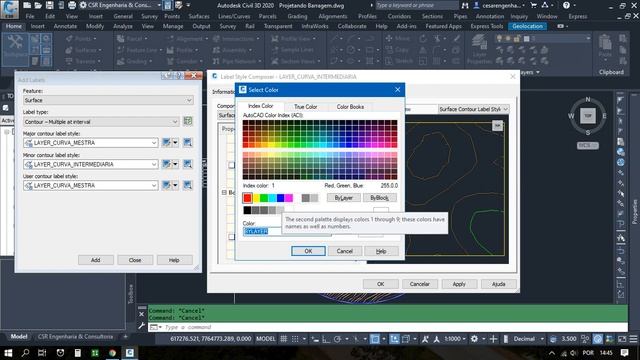The width and height of the screenshot is (640, 360).
Task: Click the keyword search box in title bar
Action: pyautogui.click(x=416, y=5)
